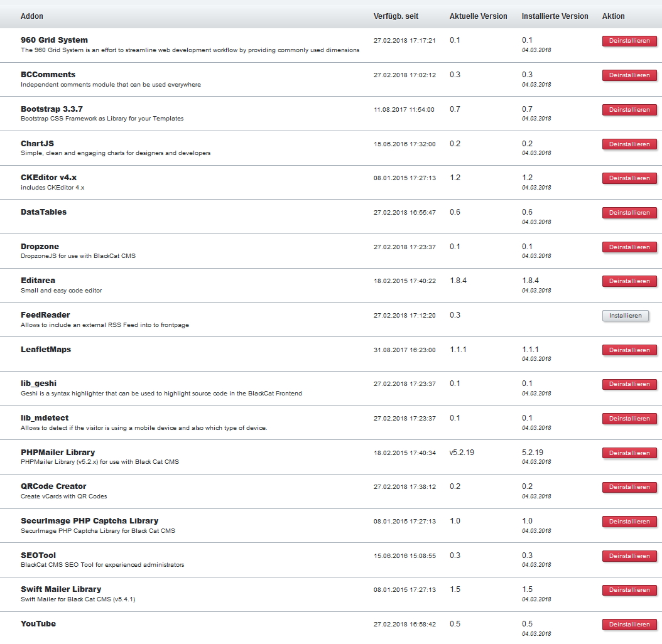Viewport: 662px width, 644px height.
Task: Uninstall the 960 Grid System addon
Action: click(x=629, y=41)
